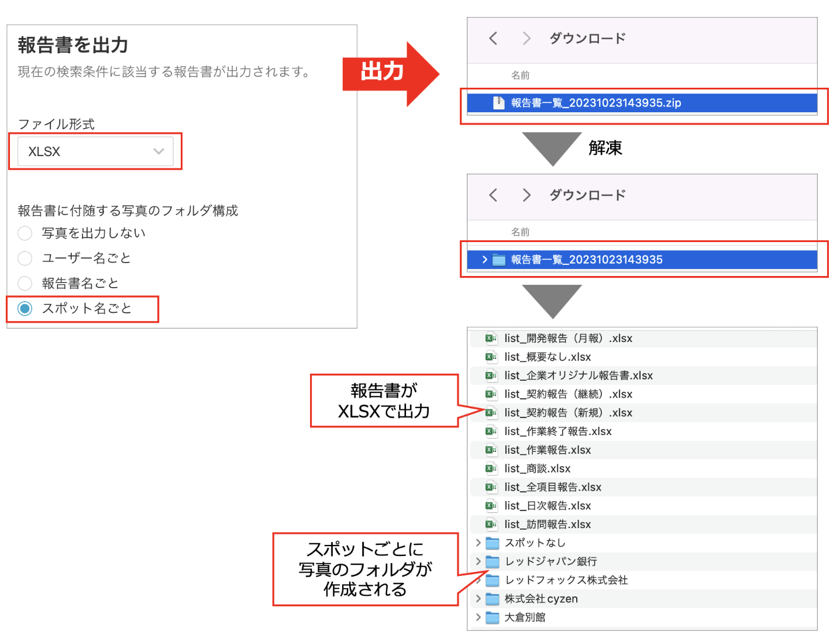Select file name list_作業報告.xlsx
Viewport: 840px width, 635px height.
(x=548, y=450)
